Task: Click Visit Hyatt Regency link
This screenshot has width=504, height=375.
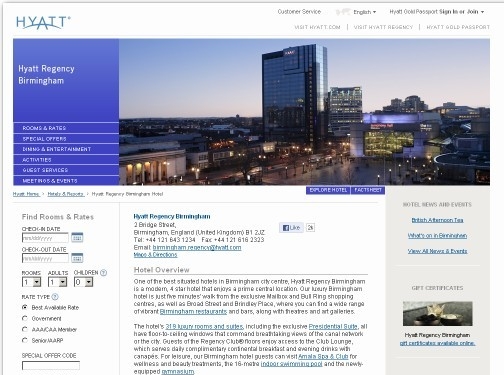Action: tap(383, 27)
